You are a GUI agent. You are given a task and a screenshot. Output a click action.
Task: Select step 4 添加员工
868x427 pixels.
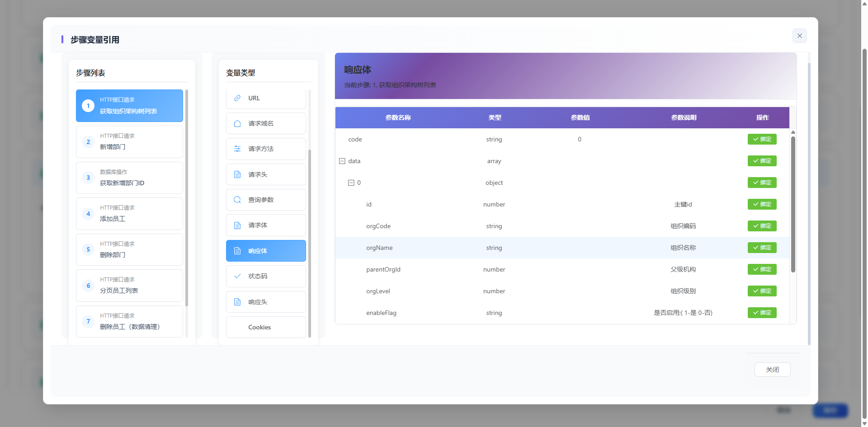(x=129, y=213)
